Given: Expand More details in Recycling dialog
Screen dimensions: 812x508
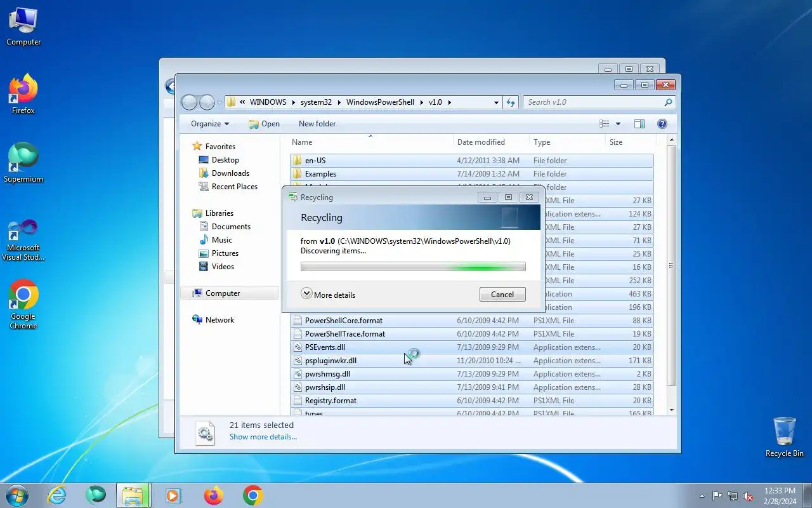Looking at the screenshot, I should coord(328,295).
